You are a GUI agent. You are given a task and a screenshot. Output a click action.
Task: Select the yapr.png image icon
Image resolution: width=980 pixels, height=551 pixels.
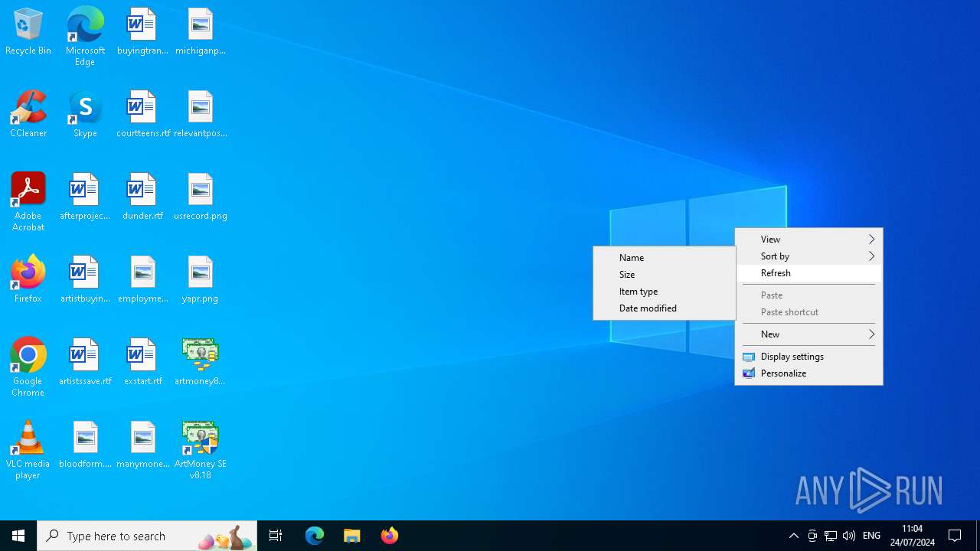point(200,280)
